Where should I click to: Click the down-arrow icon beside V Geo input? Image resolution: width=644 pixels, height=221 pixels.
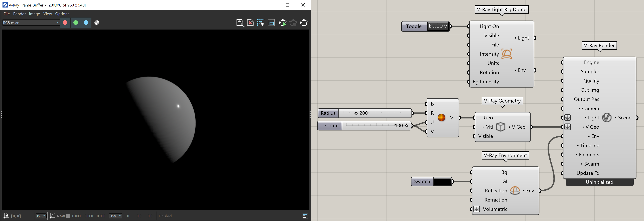point(568,127)
